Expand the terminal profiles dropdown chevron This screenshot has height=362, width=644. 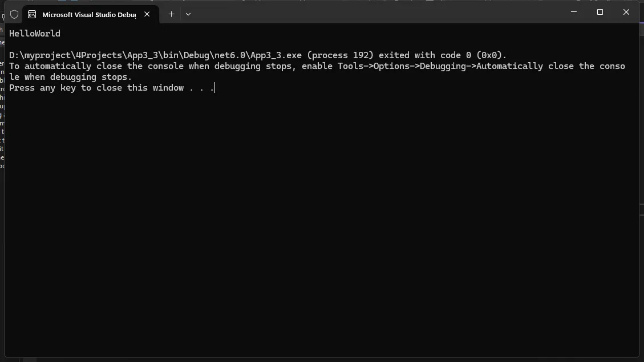pyautogui.click(x=188, y=14)
